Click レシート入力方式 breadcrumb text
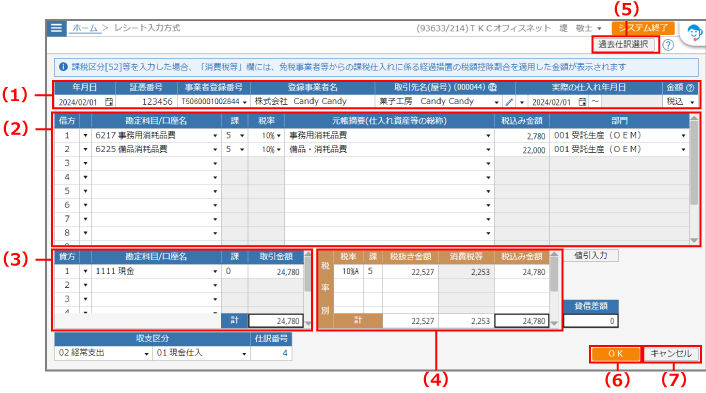The image size is (706, 393). pyautogui.click(x=147, y=28)
